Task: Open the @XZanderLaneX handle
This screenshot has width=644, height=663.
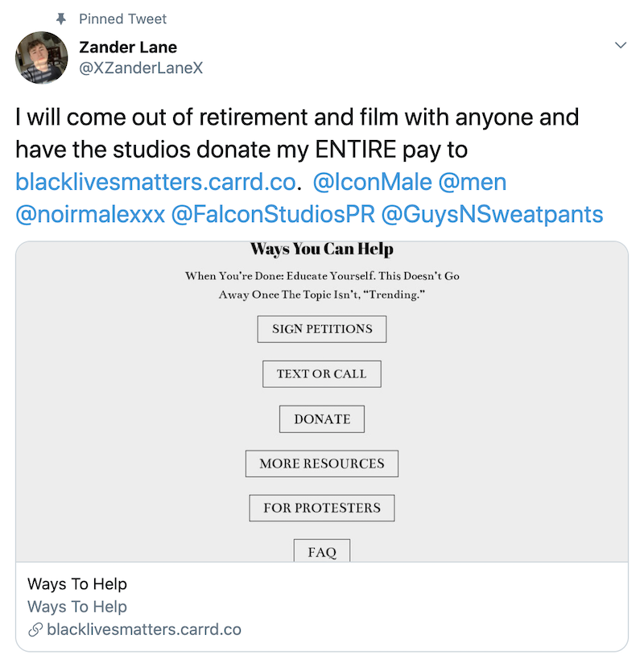Action: (141, 68)
